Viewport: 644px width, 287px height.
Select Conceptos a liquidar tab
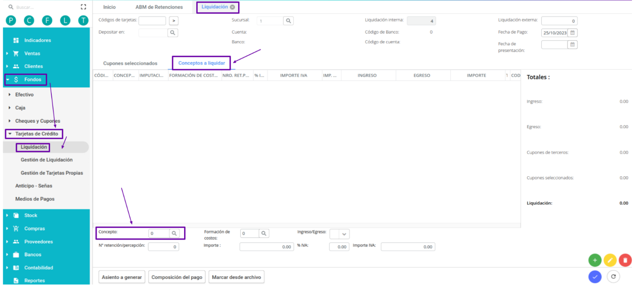(x=202, y=63)
